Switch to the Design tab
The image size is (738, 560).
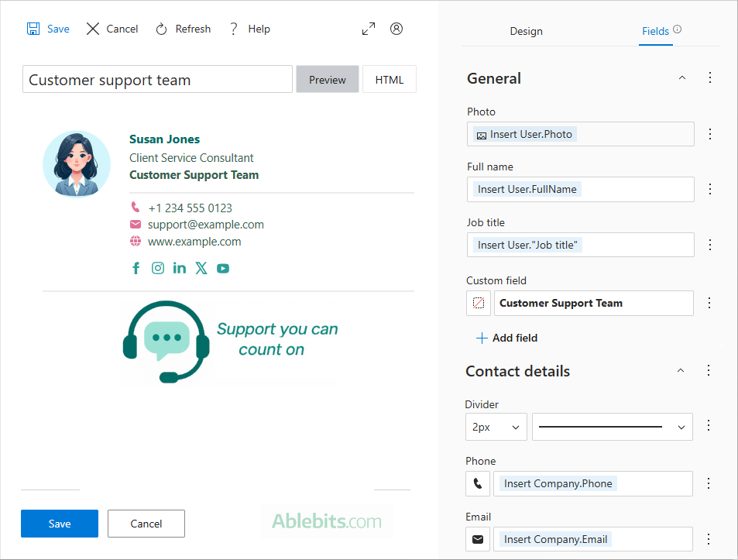(526, 32)
